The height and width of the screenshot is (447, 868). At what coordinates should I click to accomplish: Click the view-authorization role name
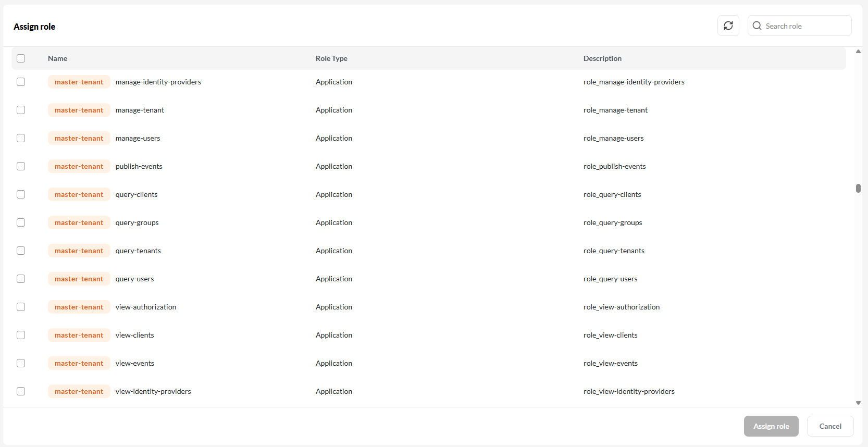[x=146, y=307]
